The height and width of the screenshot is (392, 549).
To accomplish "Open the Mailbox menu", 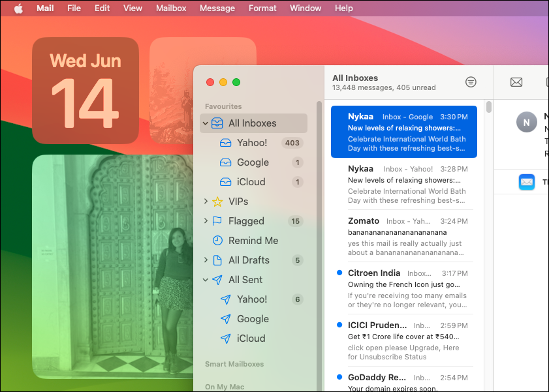I will tap(171, 8).
